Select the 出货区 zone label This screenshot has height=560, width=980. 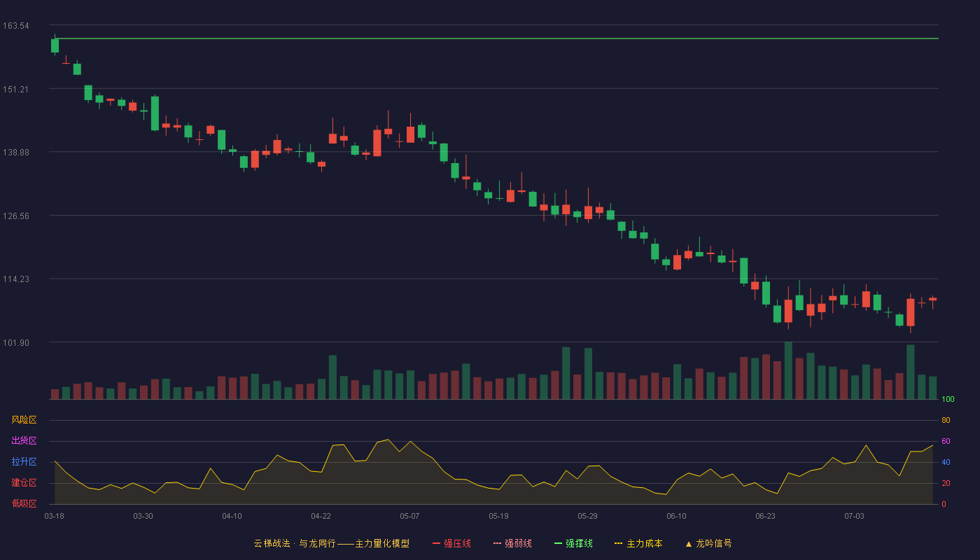(x=24, y=441)
